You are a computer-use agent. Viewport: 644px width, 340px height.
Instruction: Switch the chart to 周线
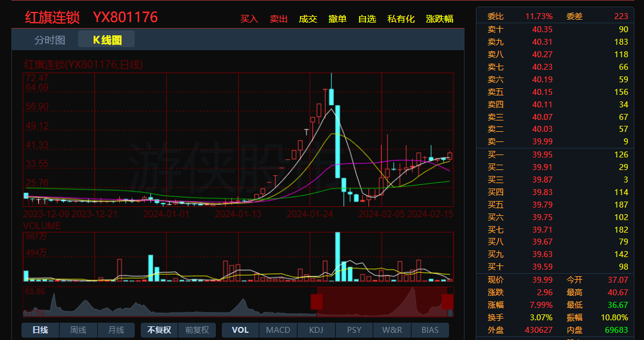pyautogui.click(x=78, y=330)
